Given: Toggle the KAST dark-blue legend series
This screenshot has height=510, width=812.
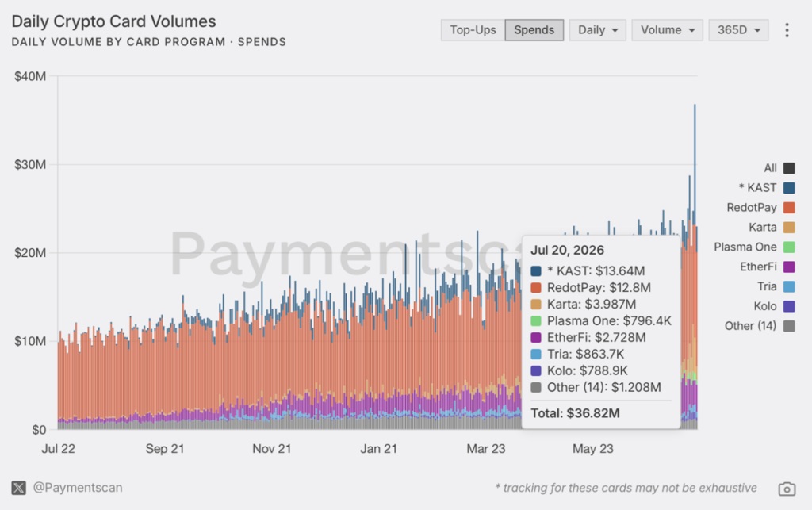Looking at the screenshot, I should click(759, 187).
